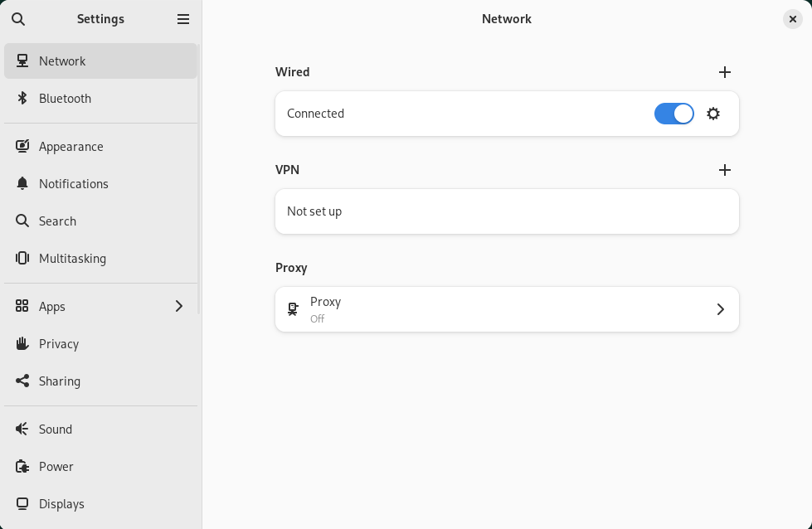Select the Search sidebar entry
The width and height of the screenshot is (812, 529).
(57, 221)
